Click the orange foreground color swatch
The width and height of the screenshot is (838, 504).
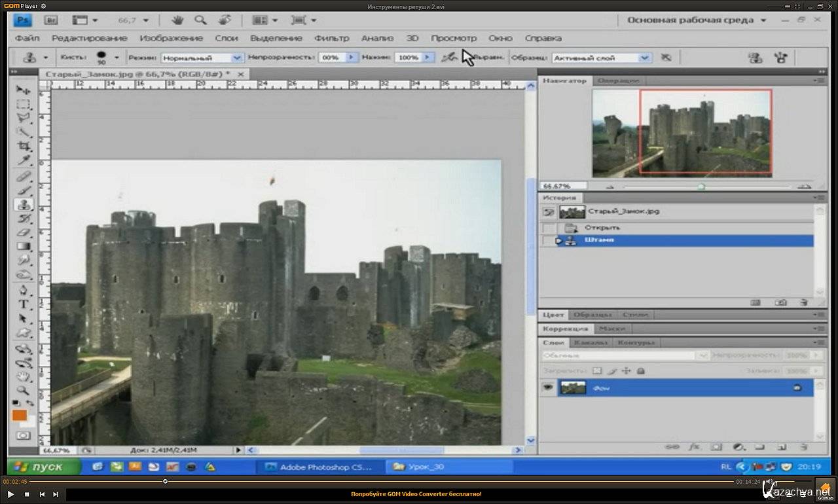(x=19, y=415)
